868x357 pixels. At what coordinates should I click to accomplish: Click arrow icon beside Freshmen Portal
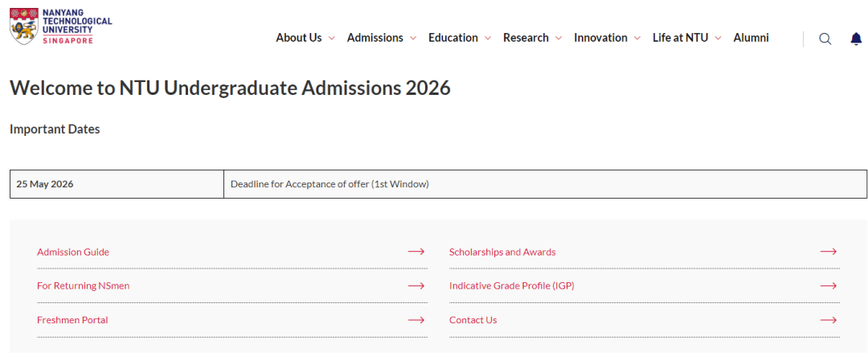(x=416, y=320)
